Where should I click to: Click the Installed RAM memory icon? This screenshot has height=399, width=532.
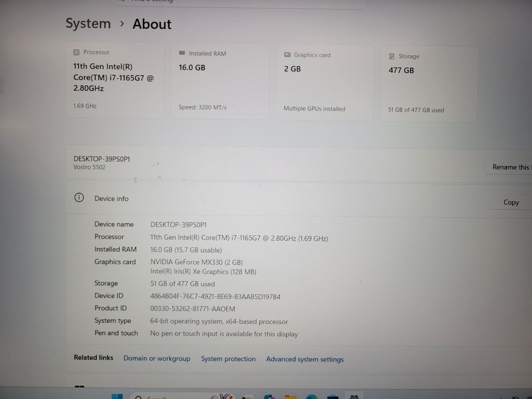coord(182,53)
